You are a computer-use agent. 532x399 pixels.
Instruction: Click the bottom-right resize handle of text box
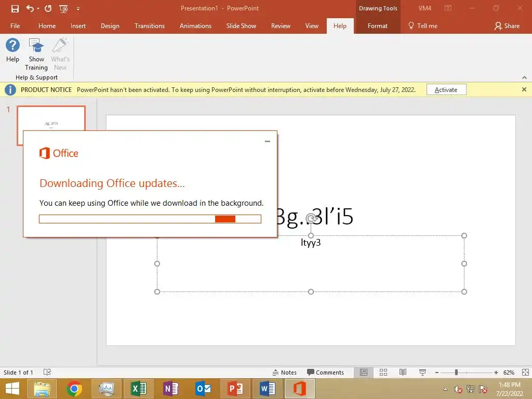tap(464, 292)
